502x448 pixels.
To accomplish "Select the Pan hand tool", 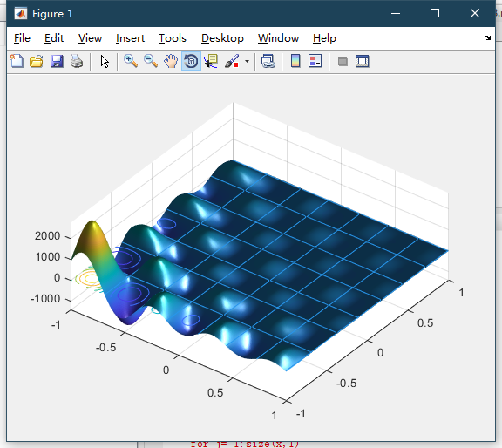I will click(171, 61).
